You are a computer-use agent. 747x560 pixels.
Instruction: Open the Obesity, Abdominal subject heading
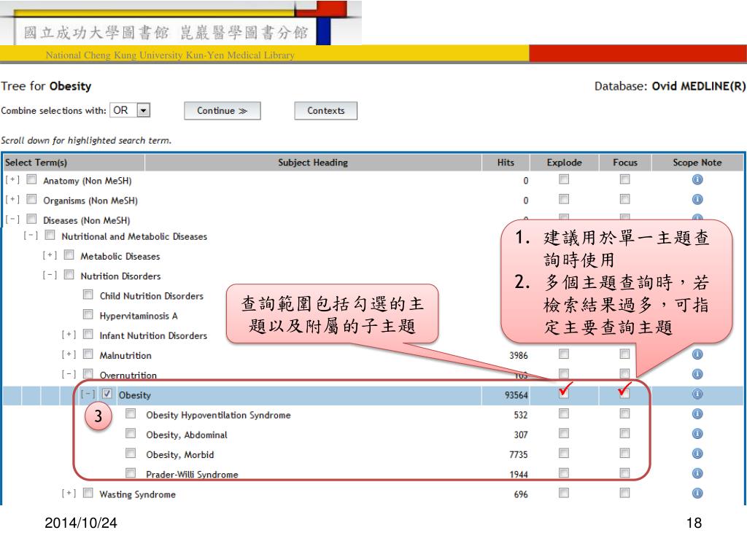187,435
